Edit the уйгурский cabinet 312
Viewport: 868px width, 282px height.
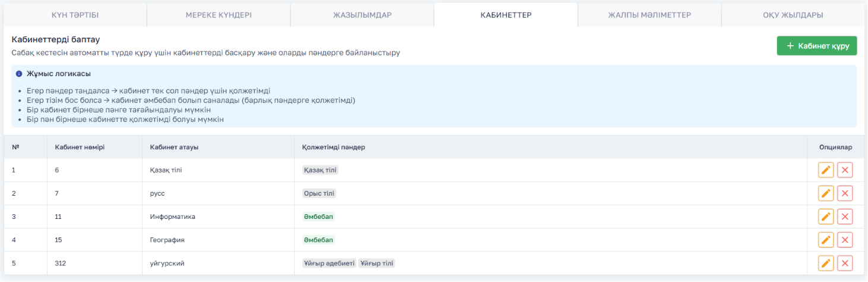coord(826,263)
